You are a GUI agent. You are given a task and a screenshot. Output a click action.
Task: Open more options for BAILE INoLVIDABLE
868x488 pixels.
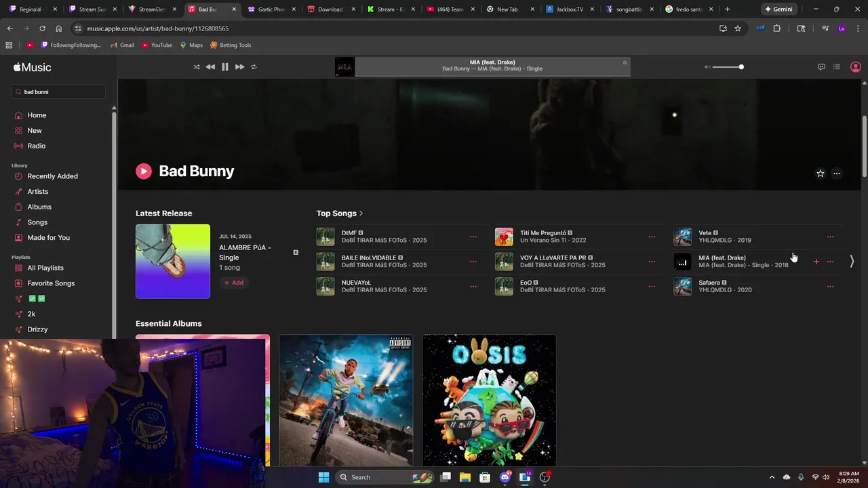[x=473, y=262]
